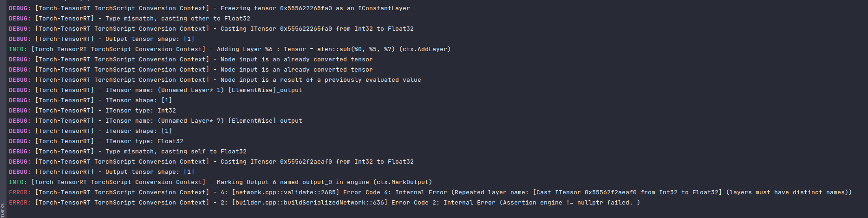Click the '(ctx.AddLayer)' text
This screenshot has width=868, height=218.
click(424, 49)
